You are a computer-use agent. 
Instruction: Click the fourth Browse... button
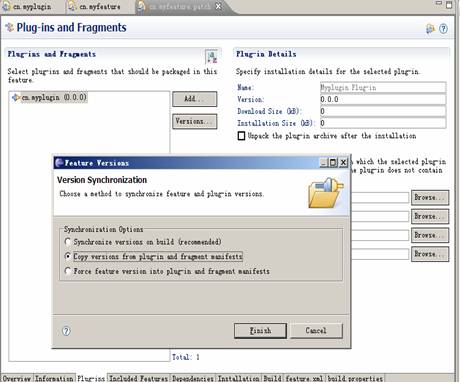tap(430, 254)
